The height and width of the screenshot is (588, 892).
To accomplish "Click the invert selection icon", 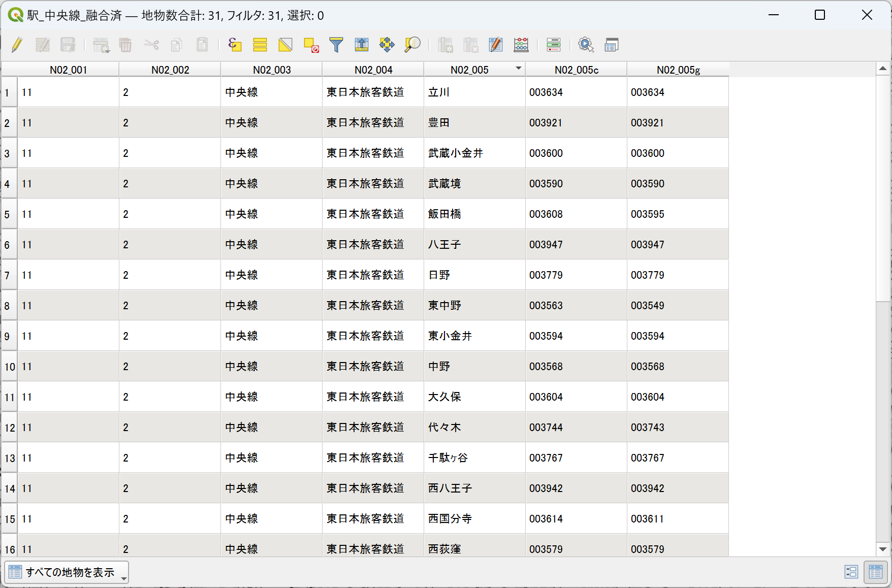I will pyautogui.click(x=285, y=45).
